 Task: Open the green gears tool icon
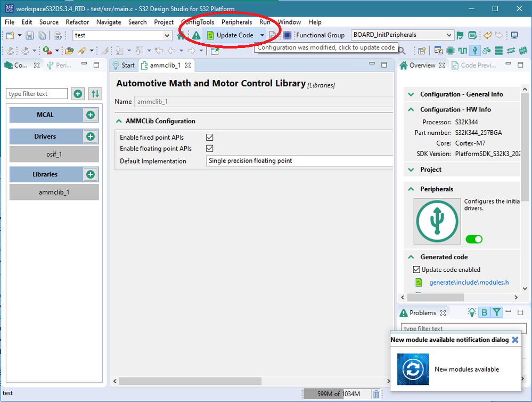pos(487,51)
